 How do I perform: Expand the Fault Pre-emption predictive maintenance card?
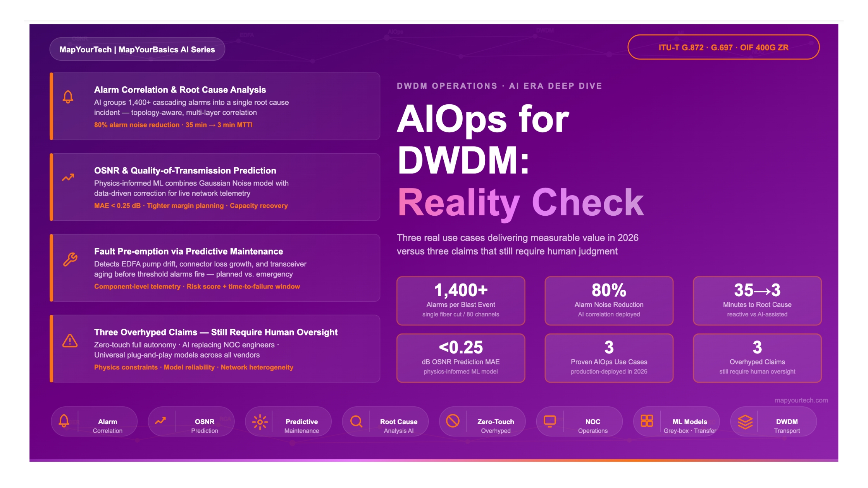point(215,267)
